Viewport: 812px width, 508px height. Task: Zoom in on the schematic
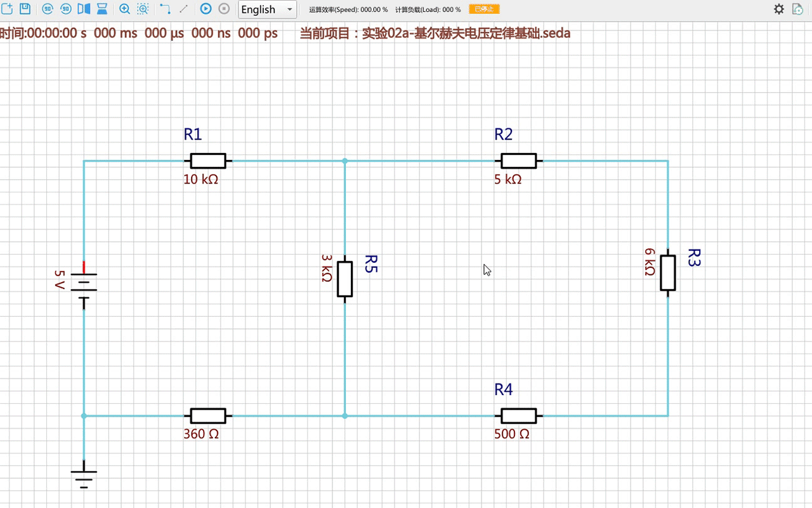pos(125,9)
